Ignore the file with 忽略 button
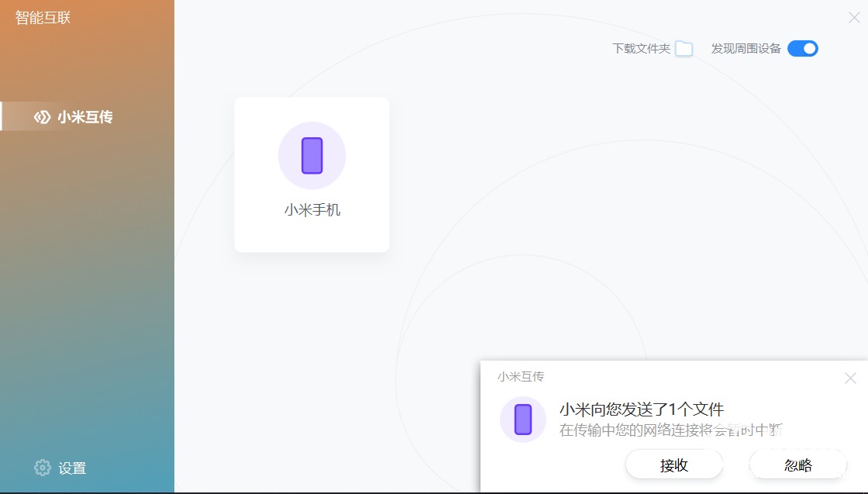The image size is (868, 494). pos(797,465)
